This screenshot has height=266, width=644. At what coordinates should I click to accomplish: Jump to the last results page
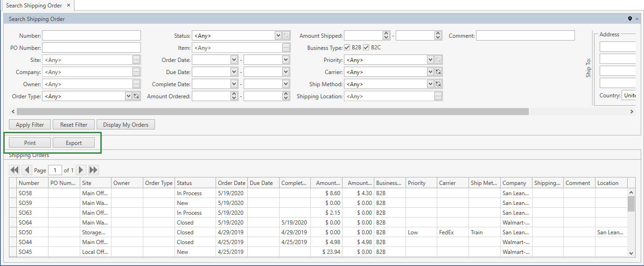(93, 170)
